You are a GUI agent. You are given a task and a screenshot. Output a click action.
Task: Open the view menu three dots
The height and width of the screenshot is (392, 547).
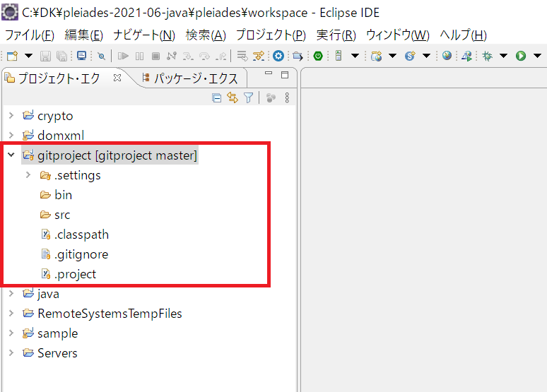pos(287,98)
